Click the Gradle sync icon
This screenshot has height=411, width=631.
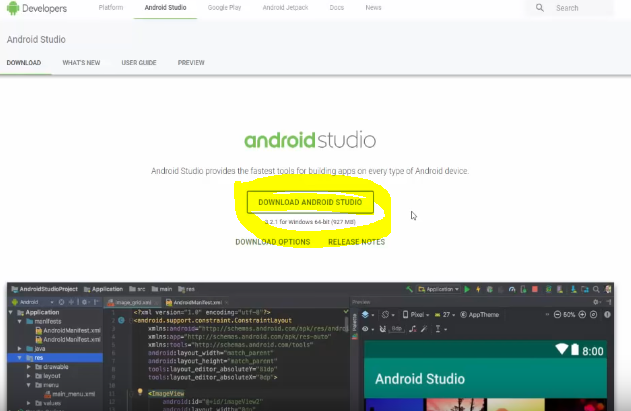[548, 289]
